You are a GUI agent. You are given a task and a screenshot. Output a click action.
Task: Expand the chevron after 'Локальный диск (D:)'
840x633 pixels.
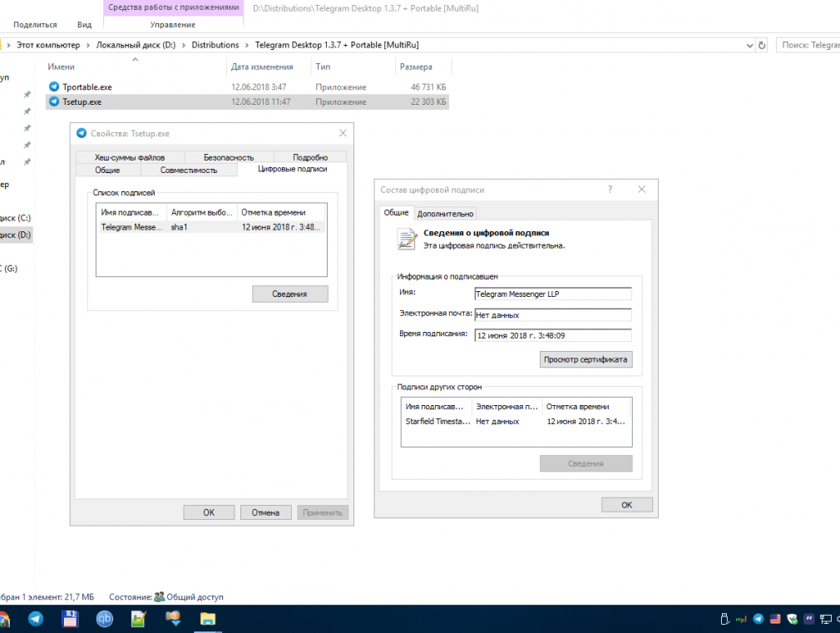[x=184, y=46]
